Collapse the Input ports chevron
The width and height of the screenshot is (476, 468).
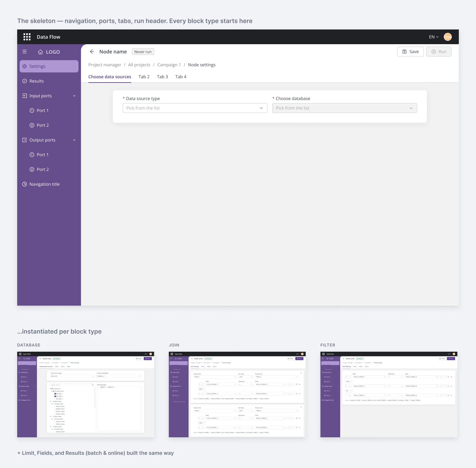pyautogui.click(x=74, y=96)
